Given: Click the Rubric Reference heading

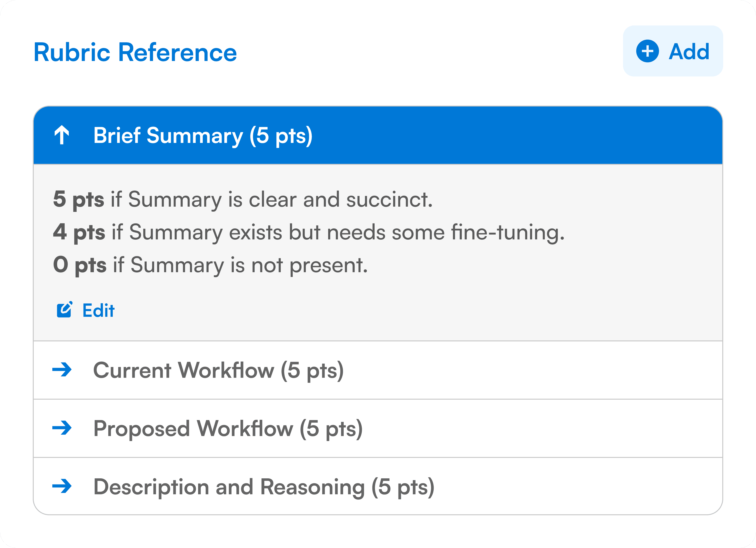Looking at the screenshot, I should [135, 52].
